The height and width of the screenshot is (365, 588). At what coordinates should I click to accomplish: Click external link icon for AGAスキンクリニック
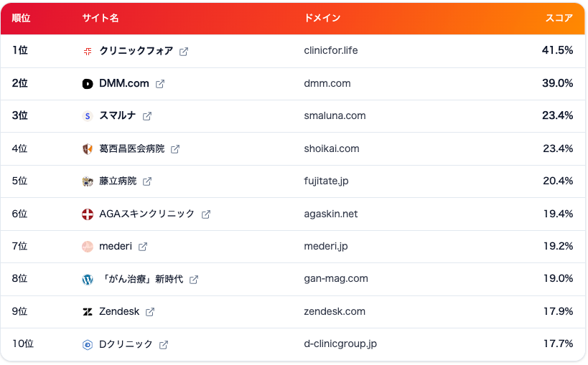pyautogui.click(x=206, y=214)
